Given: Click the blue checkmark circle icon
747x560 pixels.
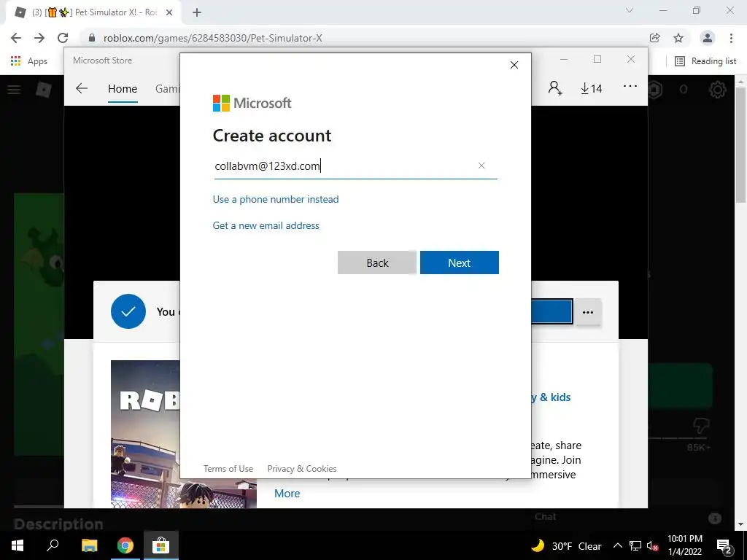Looking at the screenshot, I should click(128, 311).
